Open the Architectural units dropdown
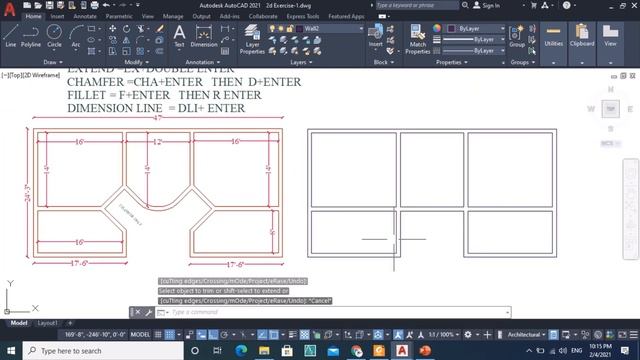The width and height of the screenshot is (640, 360). (x=527, y=335)
